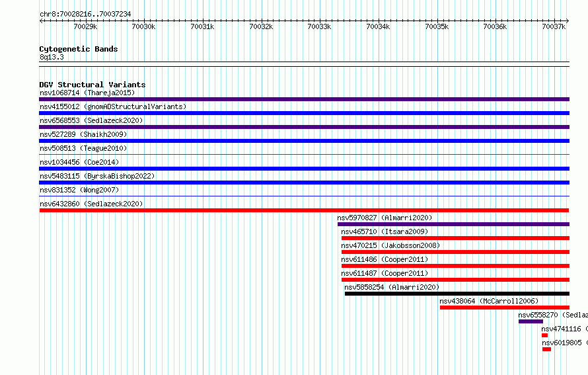
Task: Click the small red bar under nsv6019805
Action: 547,349
